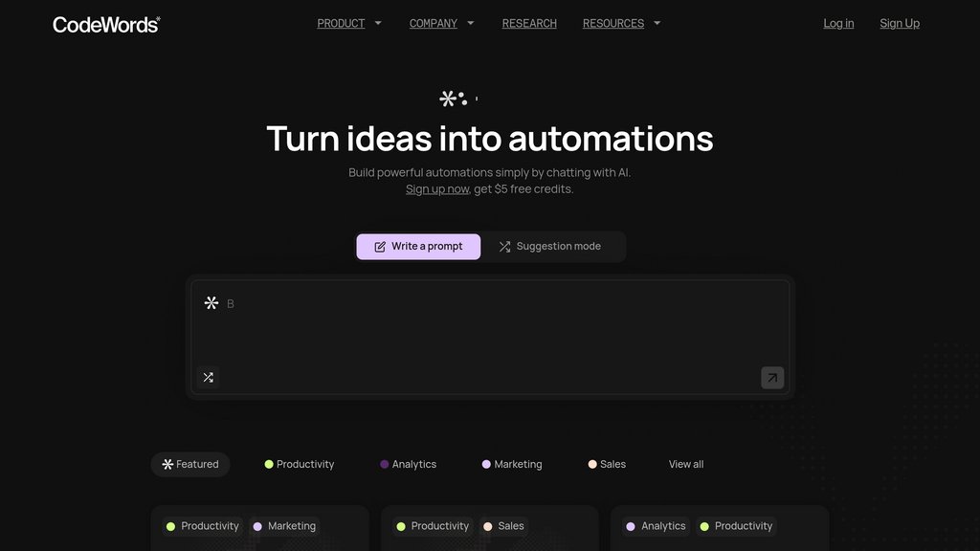Click the shuffle icon in prompt box
The image size is (980, 551).
(x=208, y=377)
